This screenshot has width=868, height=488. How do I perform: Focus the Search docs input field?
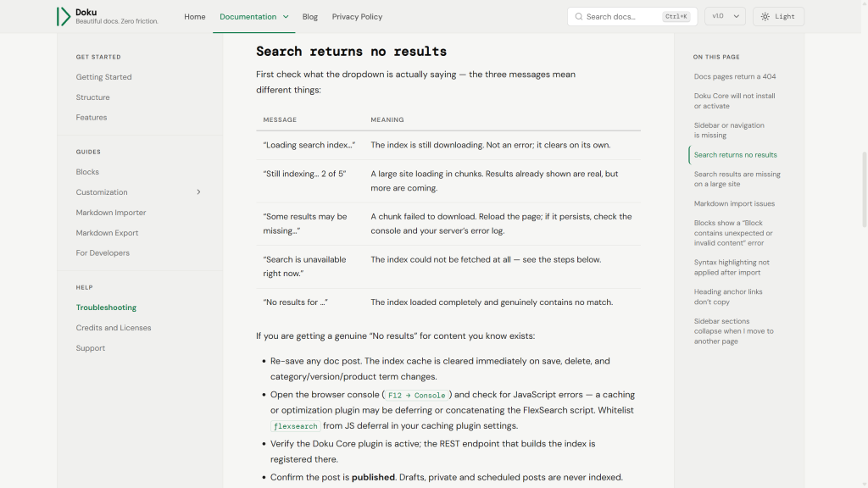[632, 17]
